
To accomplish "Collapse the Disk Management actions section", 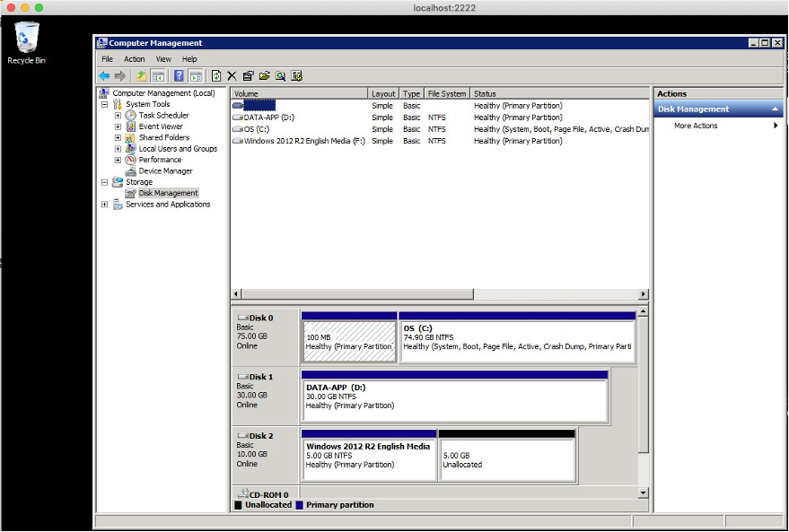I will click(x=776, y=109).
